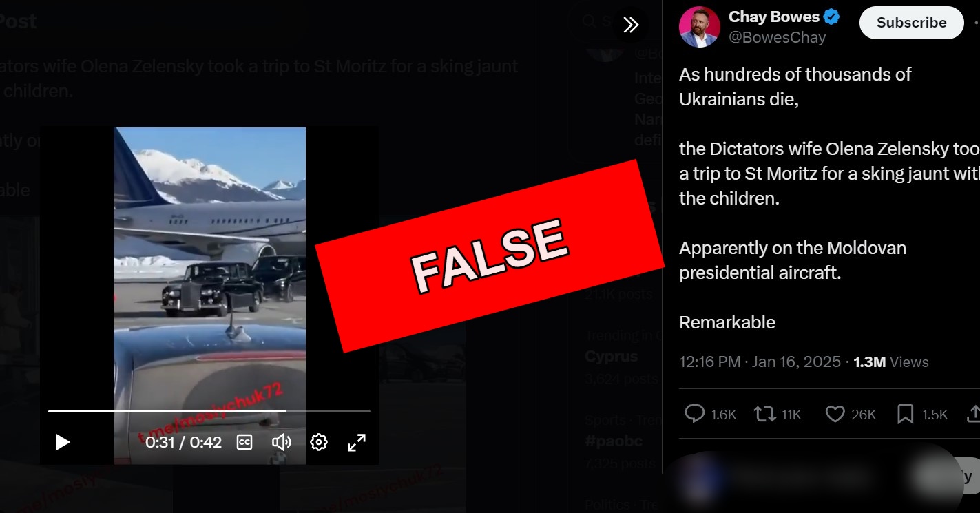Open post timestamp Jan 16, 2025
980x513 pixels.
click(760, 362)
